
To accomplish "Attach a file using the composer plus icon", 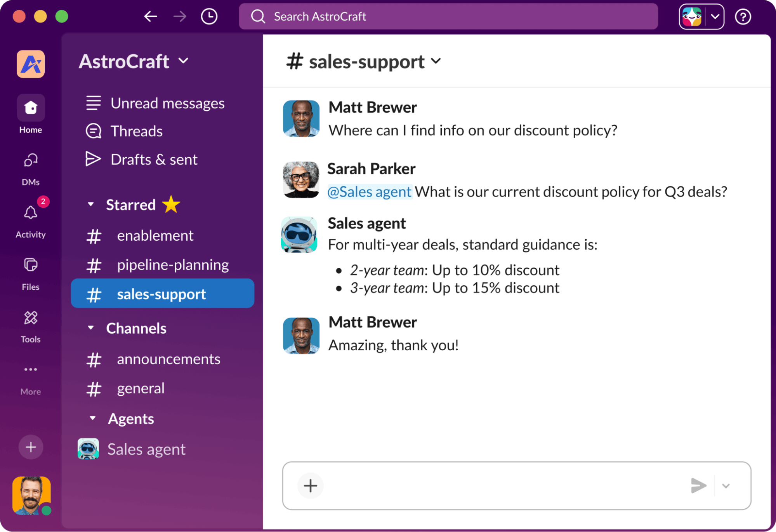I will (x=310, y=486).
